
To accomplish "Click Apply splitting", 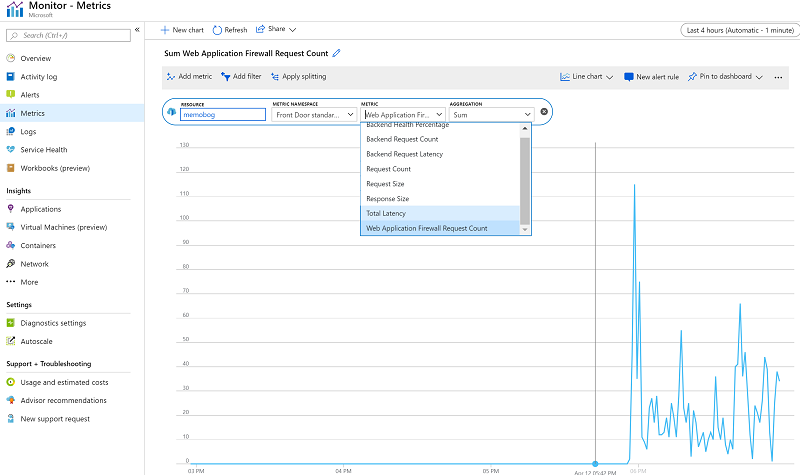I will tap(298, 77).
